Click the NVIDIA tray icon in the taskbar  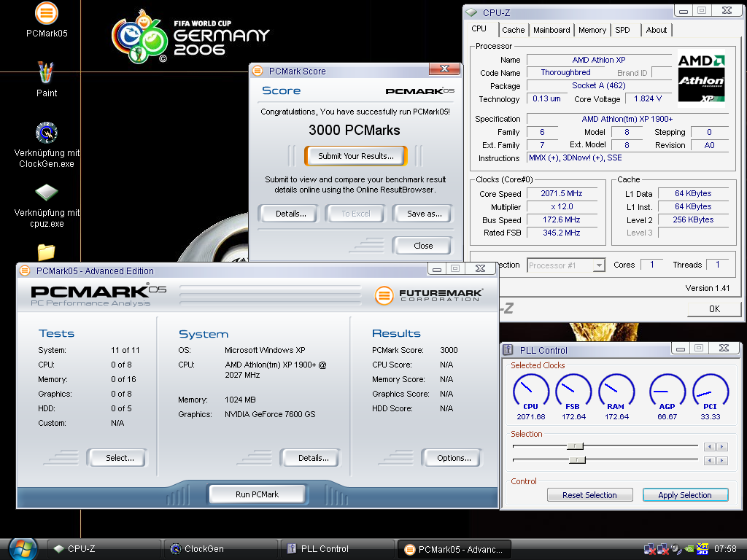click(689, 549)
